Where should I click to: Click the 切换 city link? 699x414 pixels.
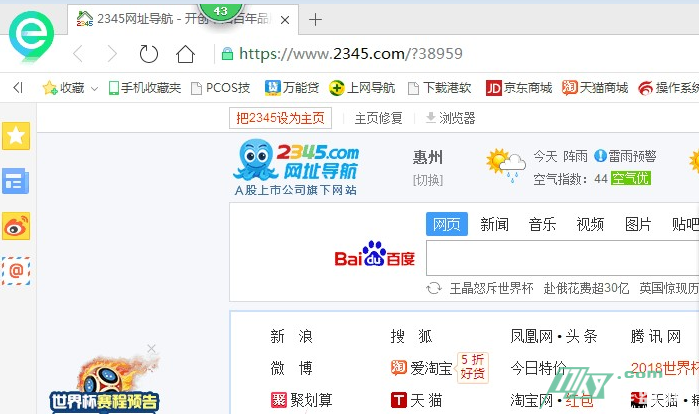(428, 180)
